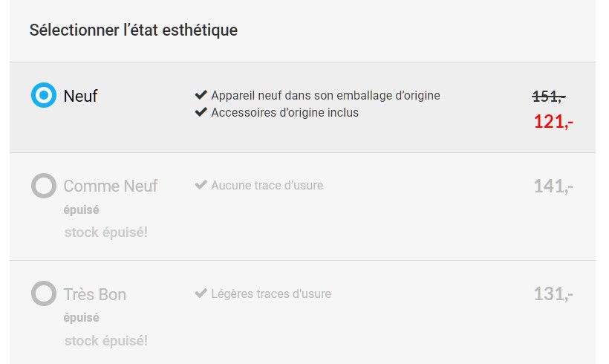Click checkmark beside 'Accessoires d'origine inclus'
Image resolution: width=609 pixels, height=364 pixels.
coord(201,113)
